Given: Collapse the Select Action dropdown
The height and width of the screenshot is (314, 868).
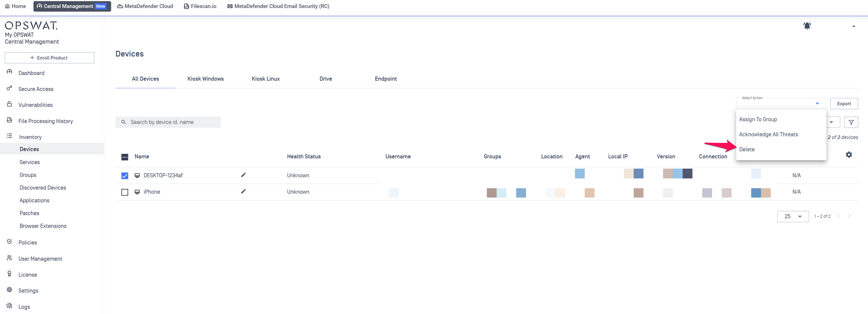Looking at the screenshot, I should [x=817, y=104].
